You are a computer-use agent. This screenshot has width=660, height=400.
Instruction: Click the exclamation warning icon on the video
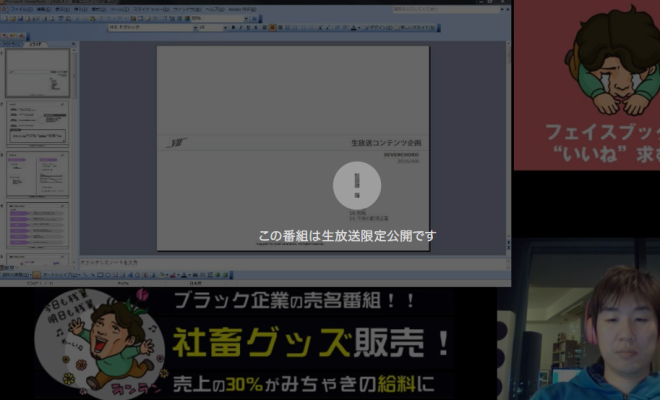356,184
